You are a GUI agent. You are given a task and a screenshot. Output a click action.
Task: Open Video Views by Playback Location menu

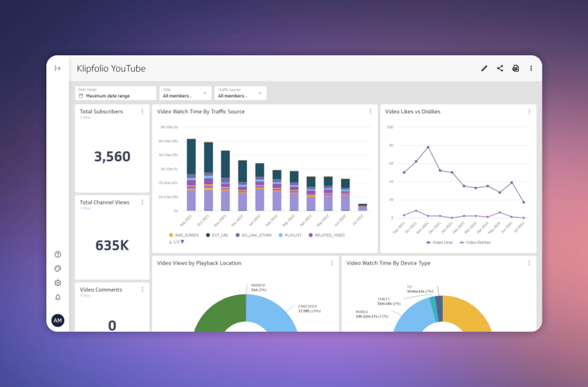(x=332, y=263)
